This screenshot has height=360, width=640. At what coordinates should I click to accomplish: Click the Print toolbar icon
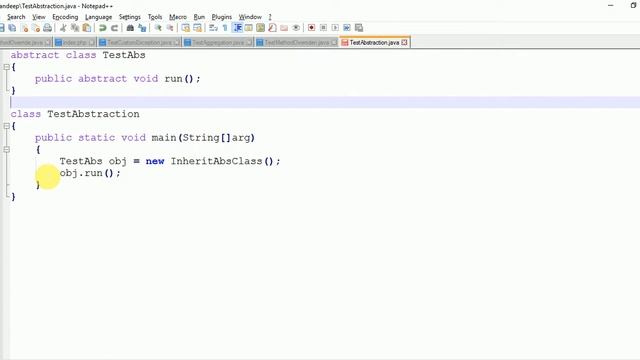pyautogui.click(x=47, y=28)
